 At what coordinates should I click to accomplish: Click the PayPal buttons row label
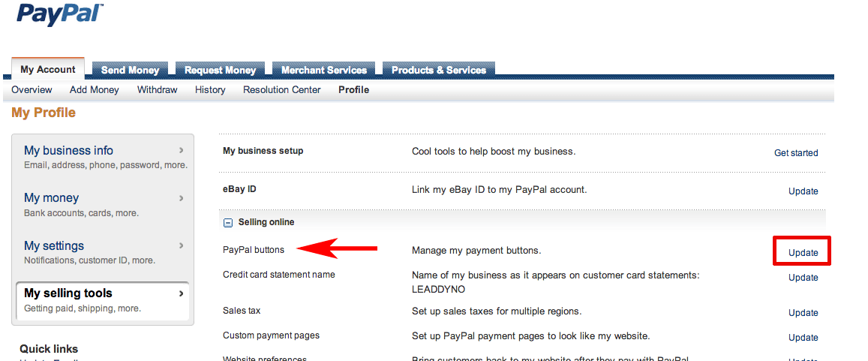(254, 250)
